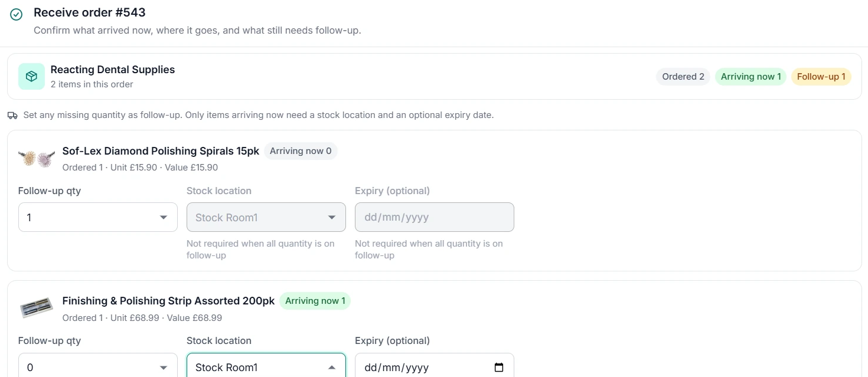The width and height of the screenshot is (868, 377).
Task: Click the green checkmark icon beside Receive order #543
Action: pyautogui.click(x=17, y=15)
